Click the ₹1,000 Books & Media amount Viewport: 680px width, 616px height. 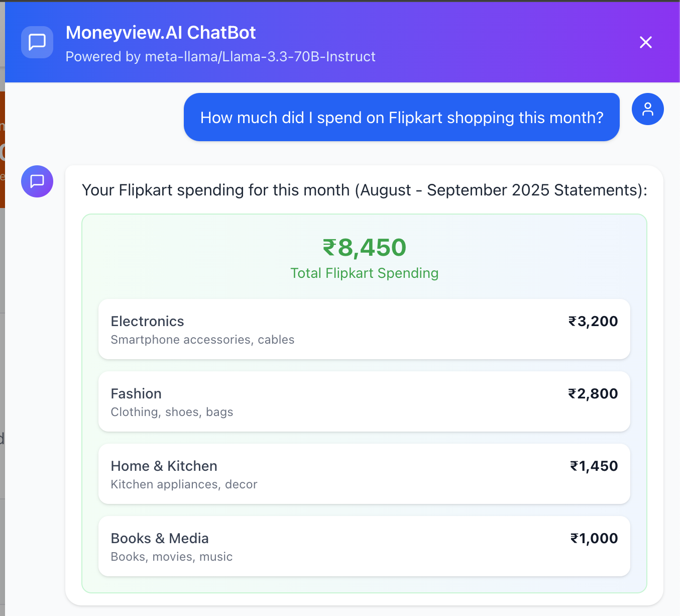tap(594, 538)
